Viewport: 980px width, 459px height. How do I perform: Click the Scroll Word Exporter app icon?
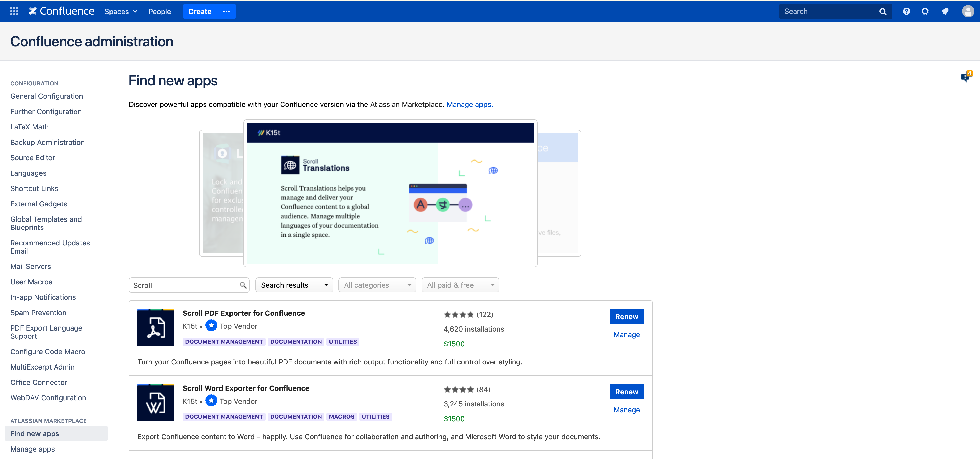tap(156, 402)
